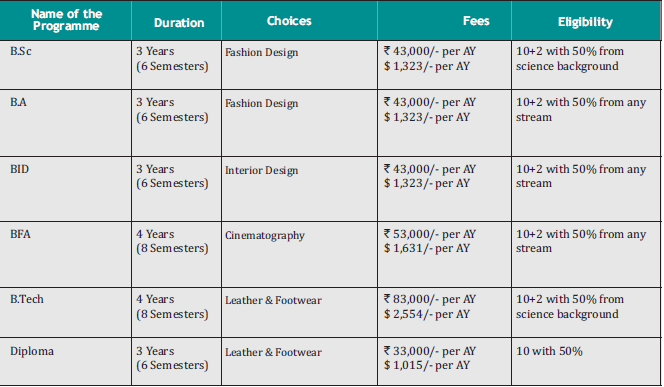Select the B.Tech programme name cell
Image resolution: width=664 pixels, height=387 pixels.
(66, 312)
